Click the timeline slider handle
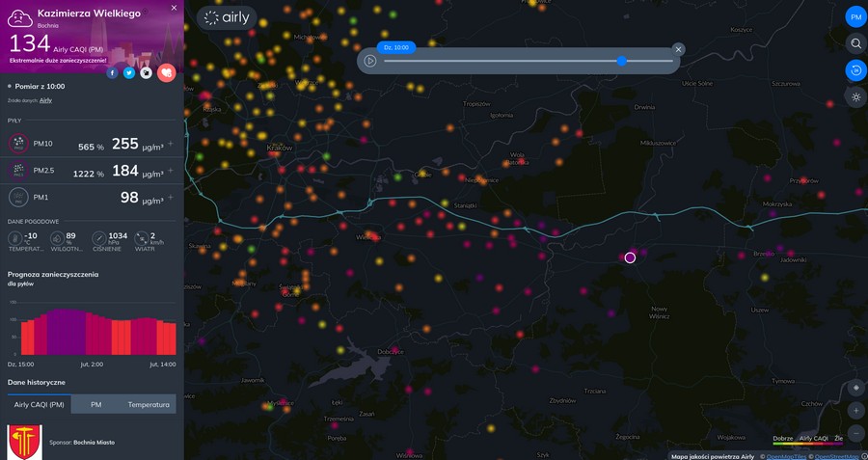The height and width of the screenshot is (460, 868). (x=622, y=61)
